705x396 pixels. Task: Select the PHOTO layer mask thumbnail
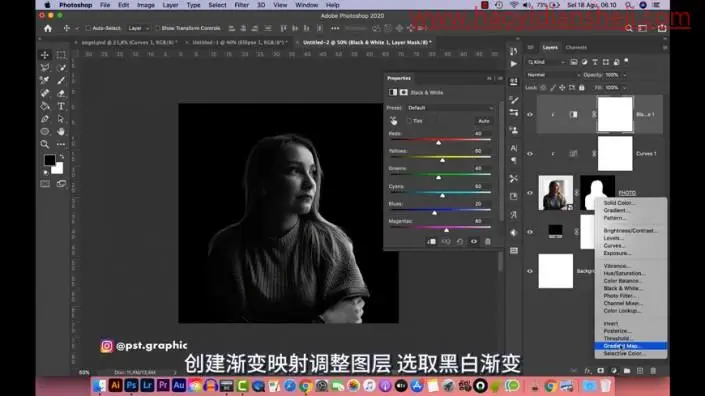[x=597, y=192]
